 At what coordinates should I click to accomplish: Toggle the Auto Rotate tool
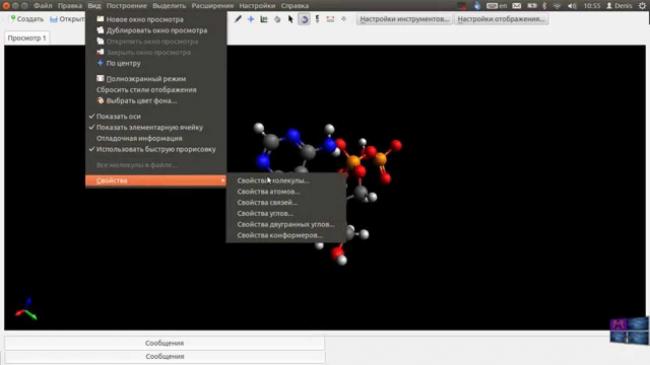pos(304,19)
